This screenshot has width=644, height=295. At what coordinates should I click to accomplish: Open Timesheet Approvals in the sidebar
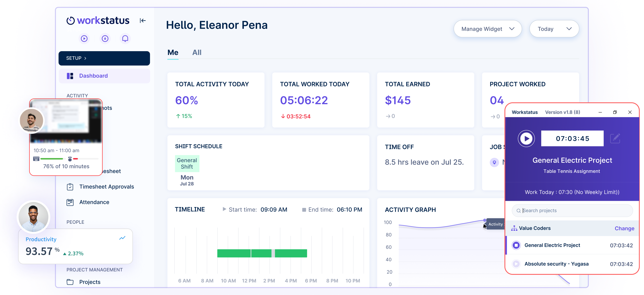point(106,187)
